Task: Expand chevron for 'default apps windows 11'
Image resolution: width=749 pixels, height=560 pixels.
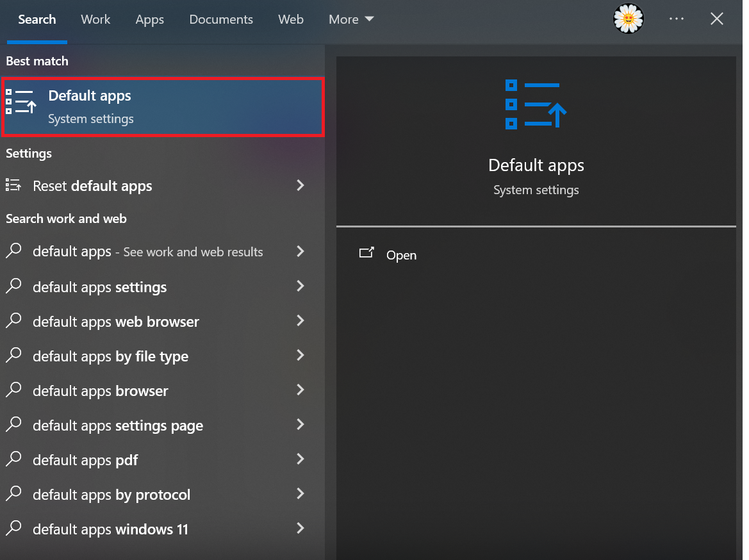Action: (x=300, y=529)
